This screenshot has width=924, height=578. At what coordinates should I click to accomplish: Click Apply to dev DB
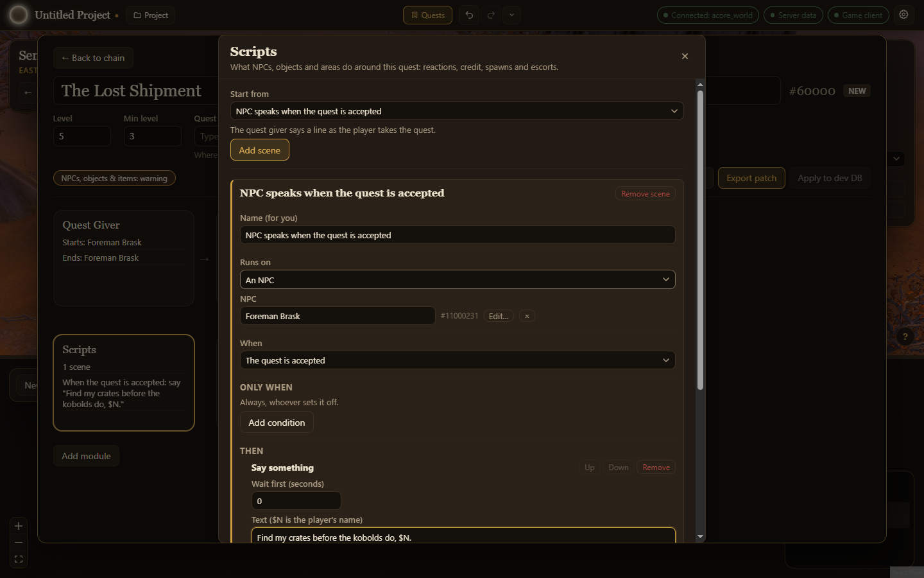[x=830, y=178]
